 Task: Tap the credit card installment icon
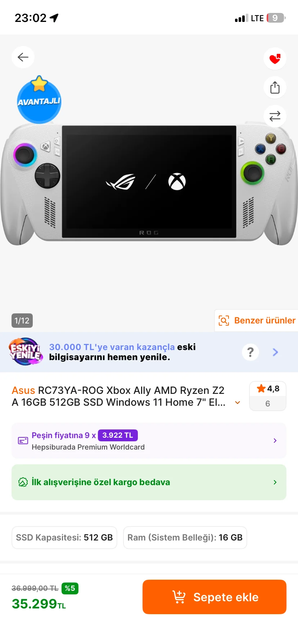(23, 441)
